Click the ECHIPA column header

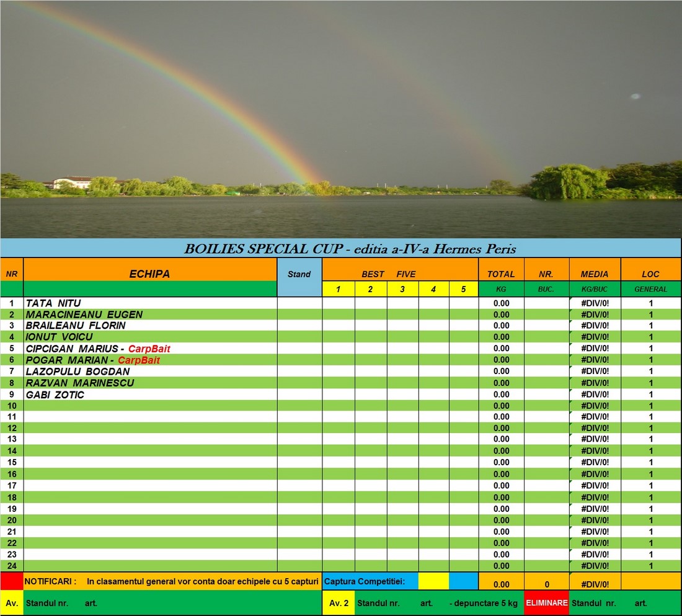click(149, 274)
